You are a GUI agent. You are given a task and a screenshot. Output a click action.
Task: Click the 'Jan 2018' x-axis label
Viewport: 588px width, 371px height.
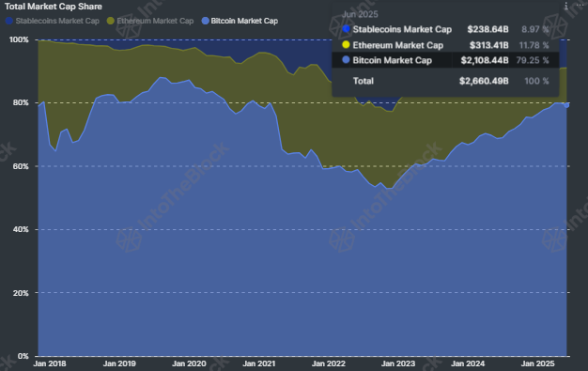tap(50, 363)
